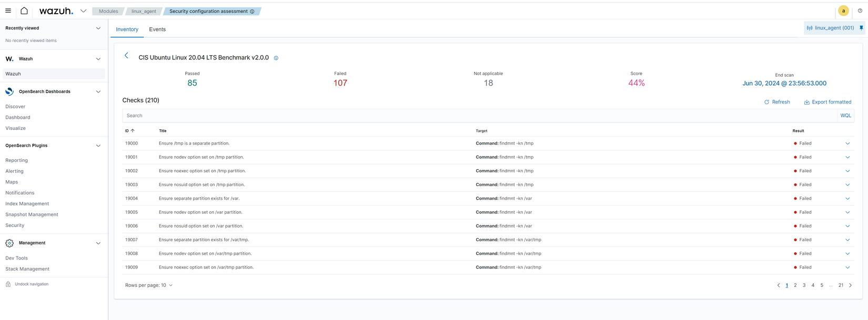Click 'Ensure /tmp is a separate partition.' title
Image resolution: width=868 pixels, height=320 pixels.
tap(194, 143)
